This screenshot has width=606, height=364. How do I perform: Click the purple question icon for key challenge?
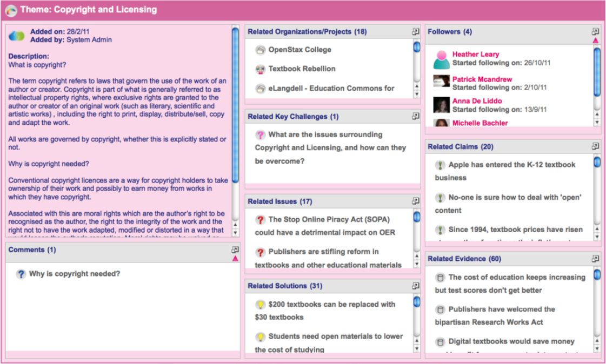tap(261, 134)
